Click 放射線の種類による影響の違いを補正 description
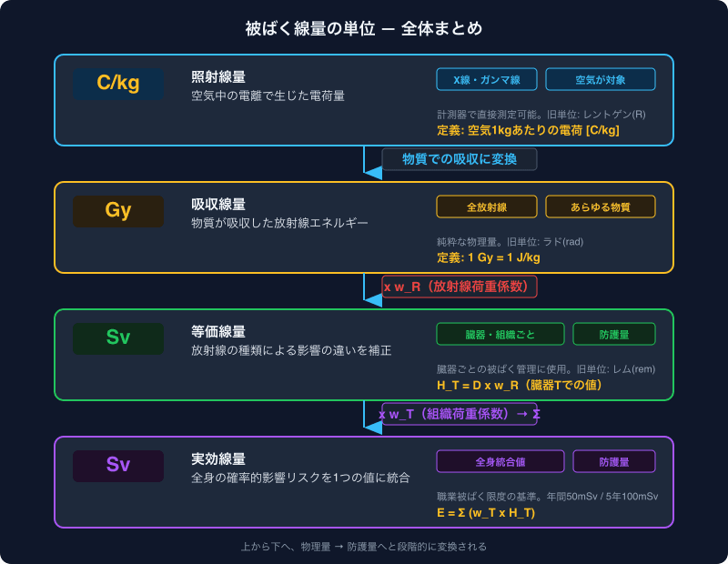 coord(291,350)
